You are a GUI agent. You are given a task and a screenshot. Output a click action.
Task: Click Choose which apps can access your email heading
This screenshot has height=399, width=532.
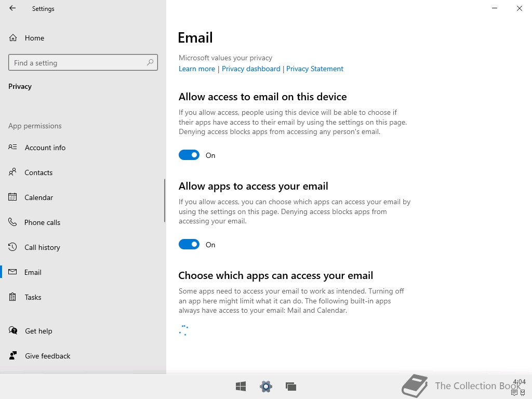click(275, 275)
